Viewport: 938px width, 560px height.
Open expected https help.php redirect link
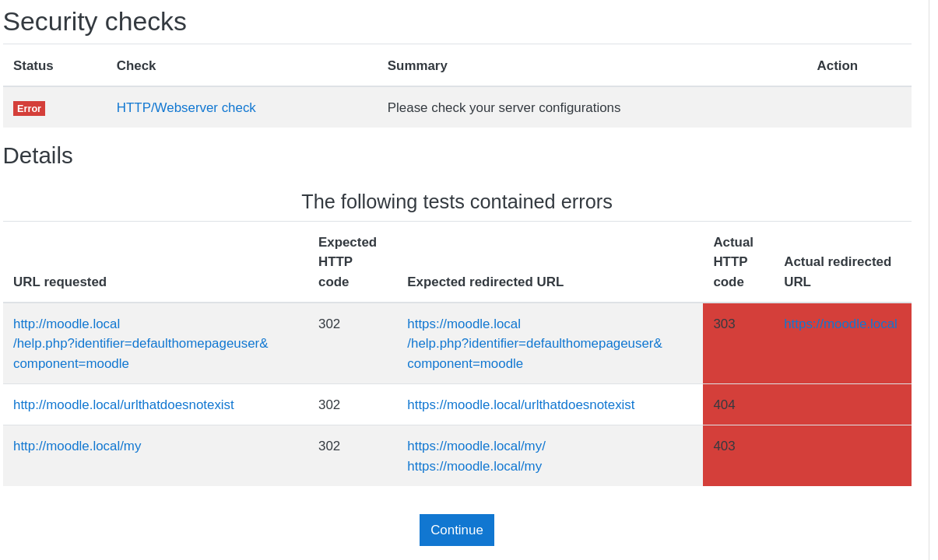[x=535, y=343]
